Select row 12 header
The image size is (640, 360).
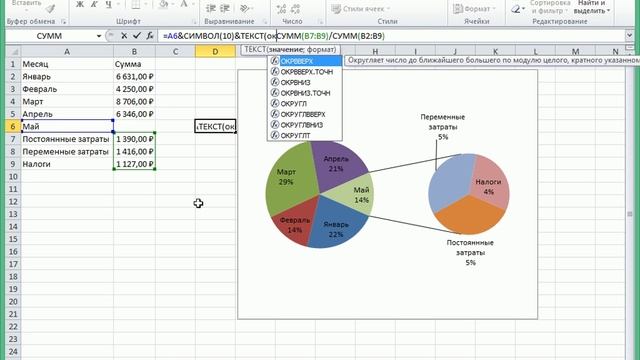pos(13,202)
